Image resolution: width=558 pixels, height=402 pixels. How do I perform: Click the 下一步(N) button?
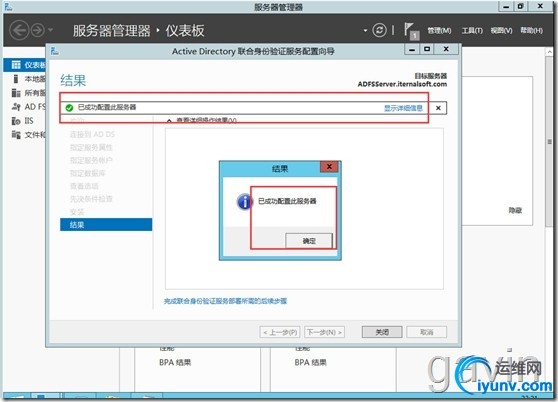click(x=324, y=332)
